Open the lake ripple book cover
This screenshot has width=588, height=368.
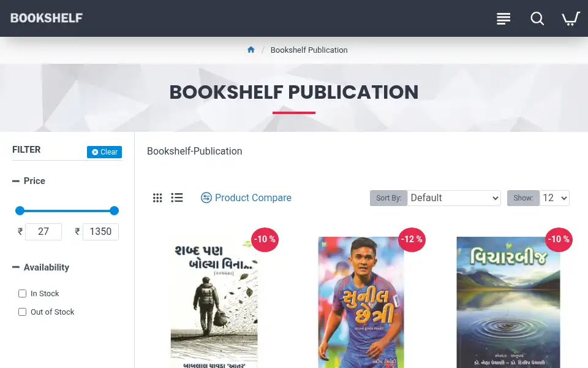(508, 302)
